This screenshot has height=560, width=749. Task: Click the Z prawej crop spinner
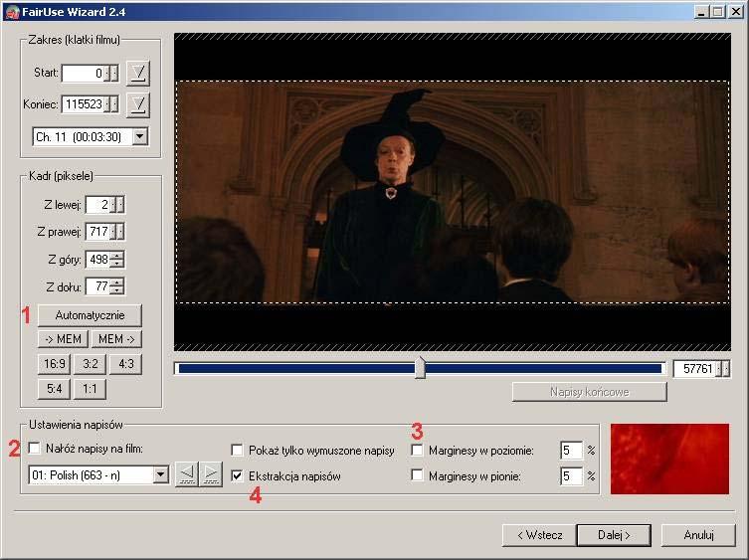117,232
